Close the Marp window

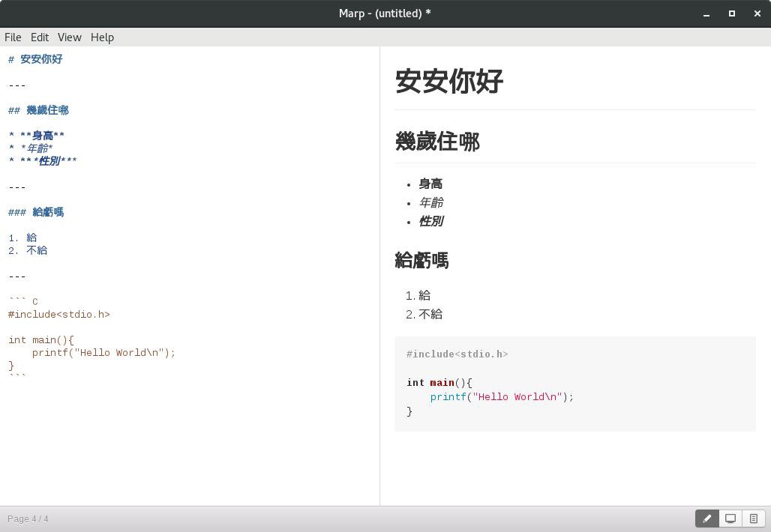tap(757, 13)
